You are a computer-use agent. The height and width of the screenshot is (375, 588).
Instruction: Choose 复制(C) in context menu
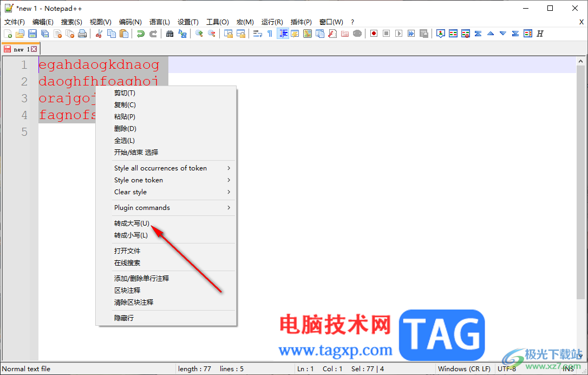tap(166, 105)
